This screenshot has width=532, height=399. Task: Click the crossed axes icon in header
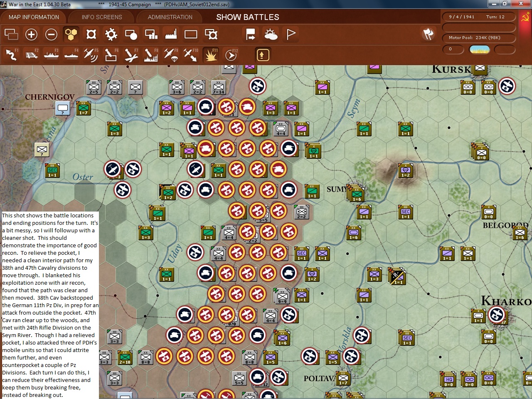(428, 34)
